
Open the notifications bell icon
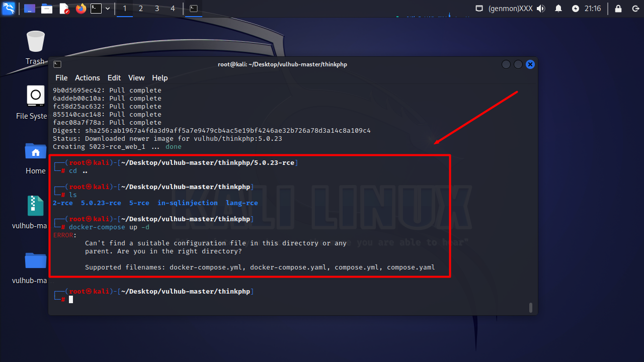[x=558, y=9]
